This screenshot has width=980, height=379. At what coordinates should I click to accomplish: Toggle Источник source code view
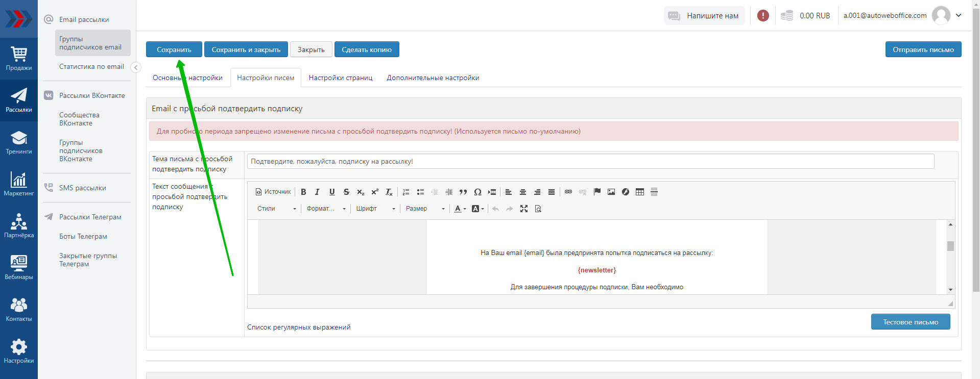pos(273,192)
